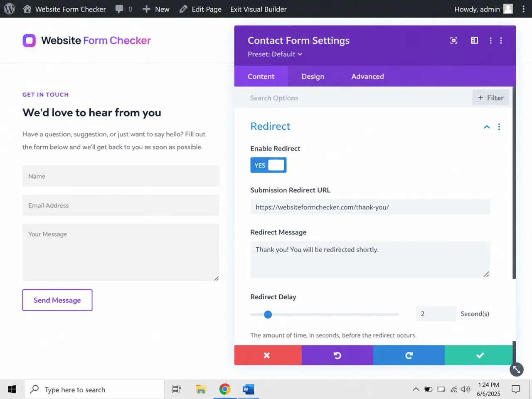This screenshot has height=399, width=532.
Task: Open the modal's first vertical dots menu
Action: point(490,40)
